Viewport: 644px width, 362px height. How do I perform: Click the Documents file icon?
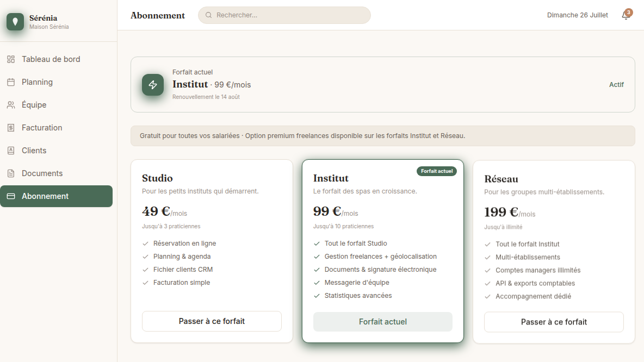point(11,173)
